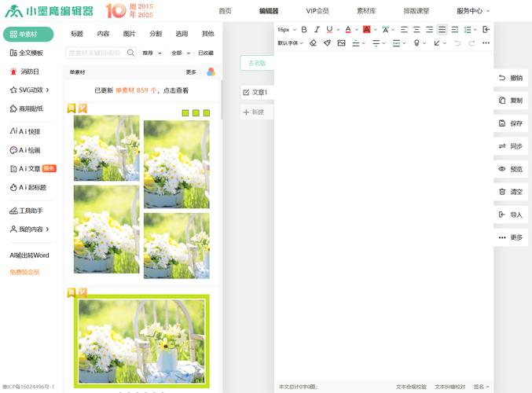Apply the red text background highlight

click(x=366, y=30)
